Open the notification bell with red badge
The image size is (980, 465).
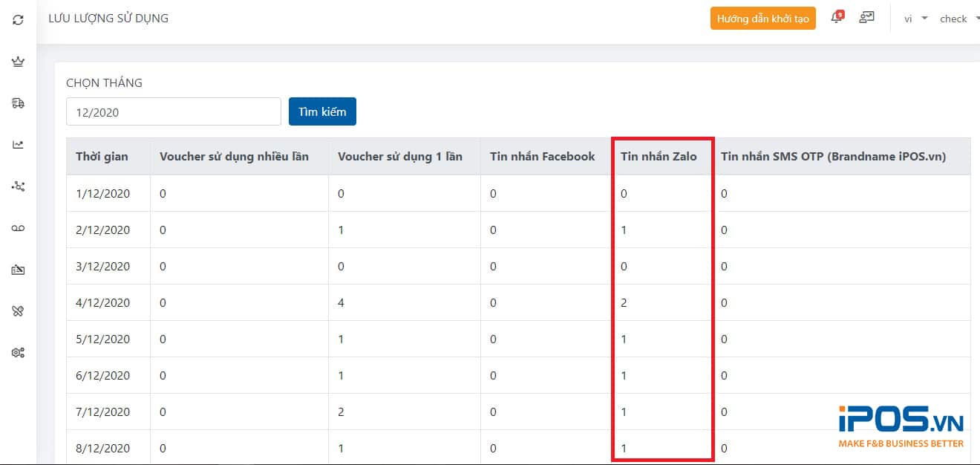click(837, 18)
